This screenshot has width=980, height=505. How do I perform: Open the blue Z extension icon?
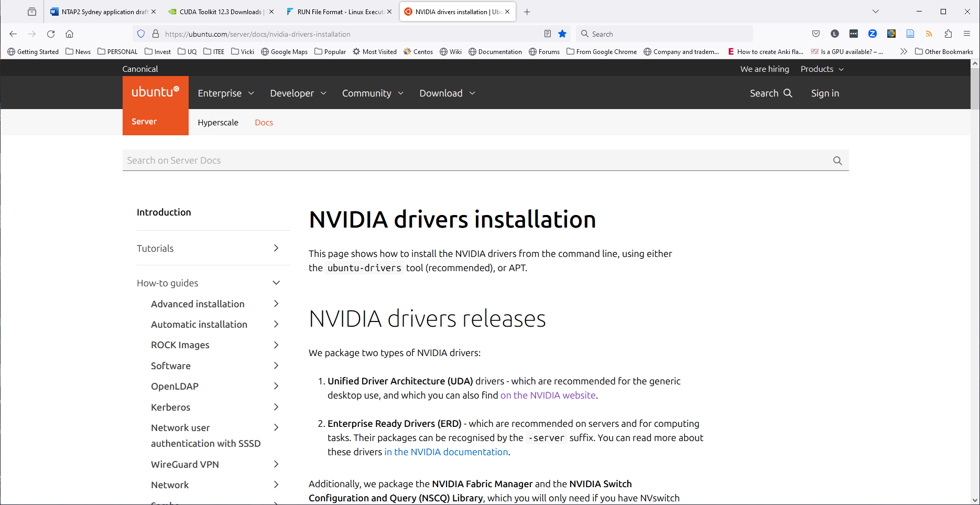873,34
